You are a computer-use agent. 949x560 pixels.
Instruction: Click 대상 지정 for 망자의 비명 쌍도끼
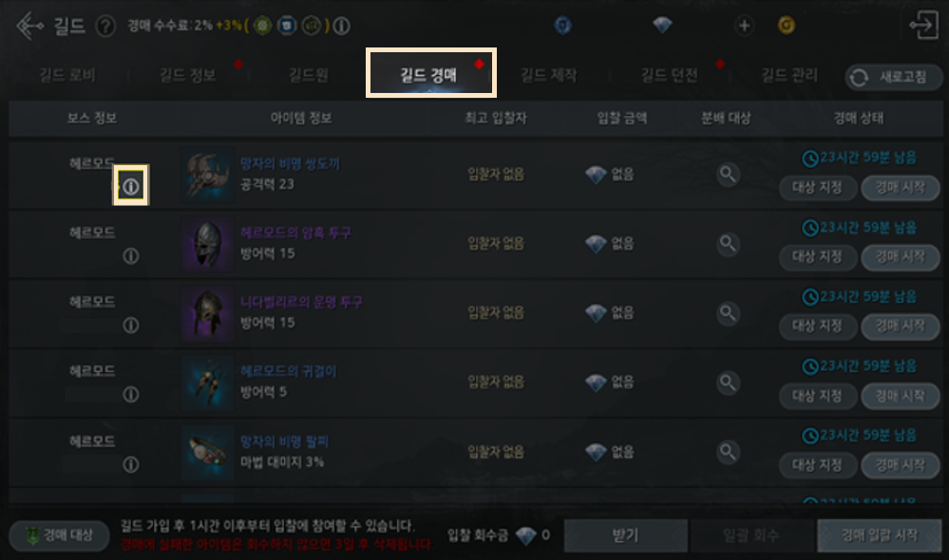[x=818, y=188]
